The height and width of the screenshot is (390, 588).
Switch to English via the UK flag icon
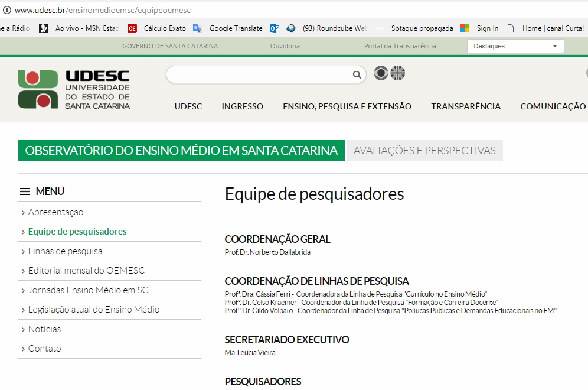(x=398, y=73)
